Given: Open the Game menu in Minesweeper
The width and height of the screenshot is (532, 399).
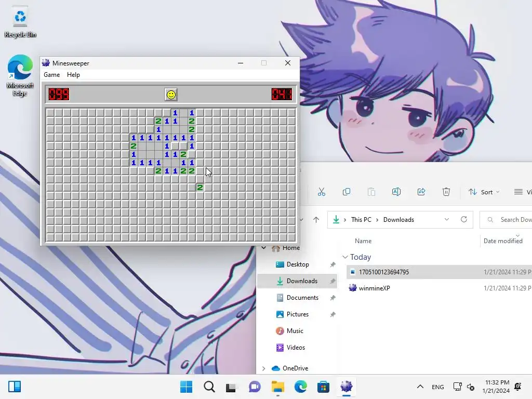Looking at the screenshot, I should pyautogui.click(x=51, y=75).
